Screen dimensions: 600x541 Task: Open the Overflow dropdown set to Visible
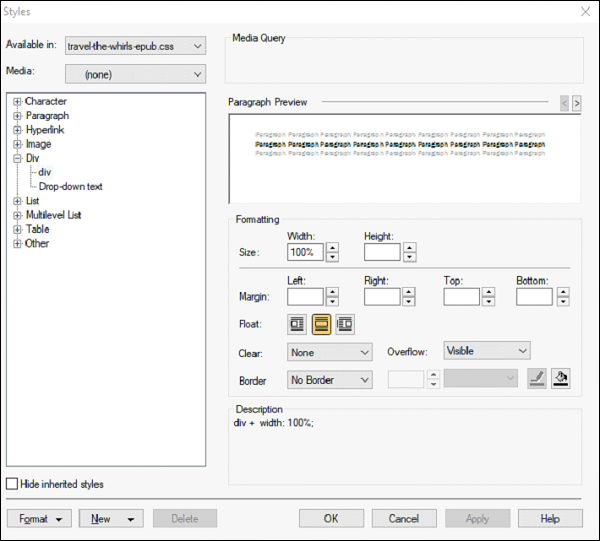coord(487,351)
